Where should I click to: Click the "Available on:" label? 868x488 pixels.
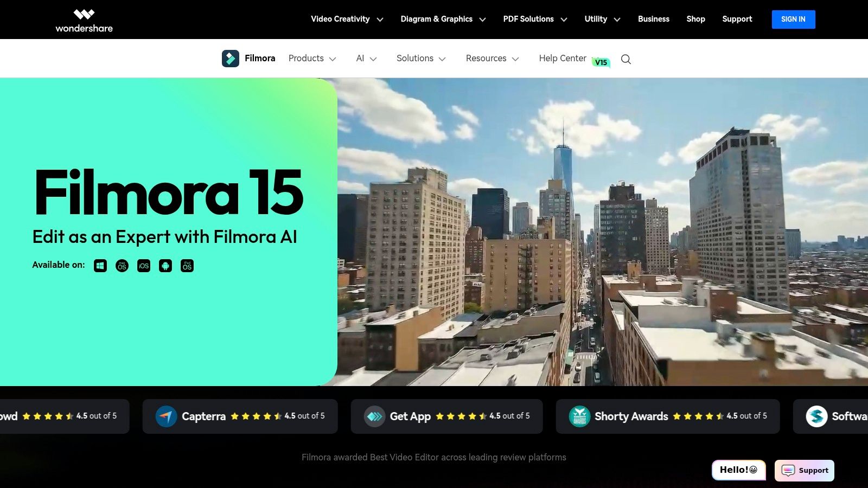point(59,265)
